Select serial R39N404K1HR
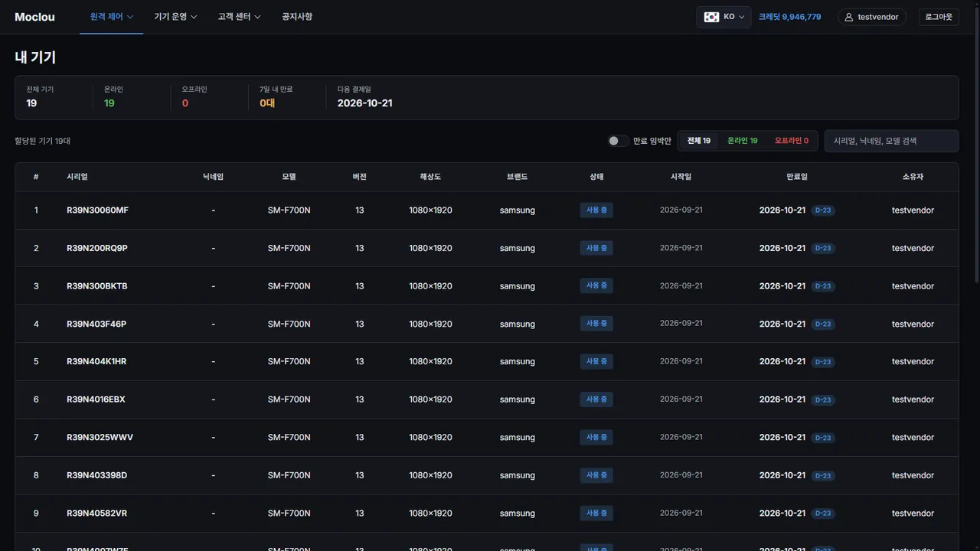Screen dimensions: 980x551 [x=96, y=361]
